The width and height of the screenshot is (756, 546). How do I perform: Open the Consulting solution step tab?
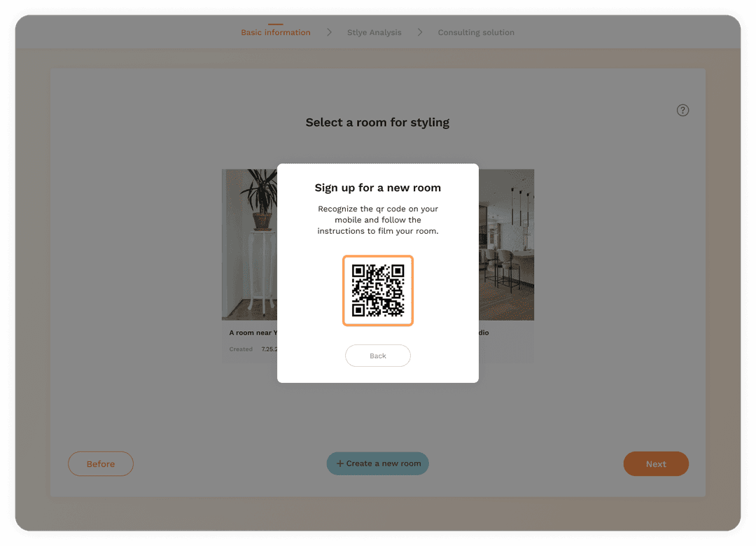coord(476,32)
